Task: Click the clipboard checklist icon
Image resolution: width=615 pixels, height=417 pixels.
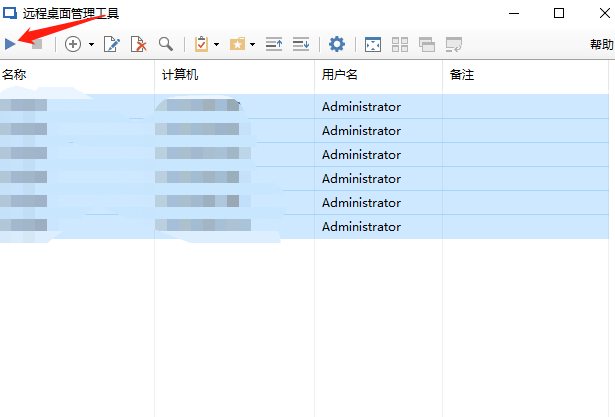Action: [x=201, y=44]
